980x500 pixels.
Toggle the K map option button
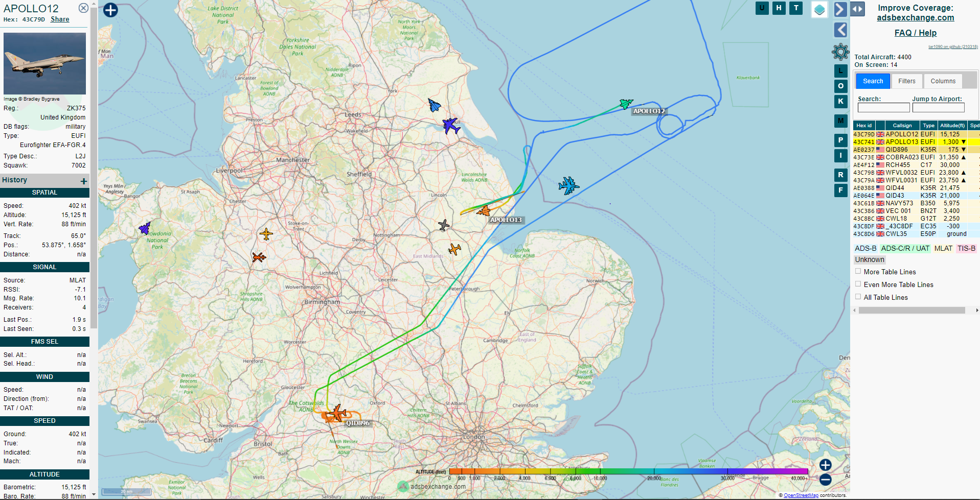click(x=840, y=102)
